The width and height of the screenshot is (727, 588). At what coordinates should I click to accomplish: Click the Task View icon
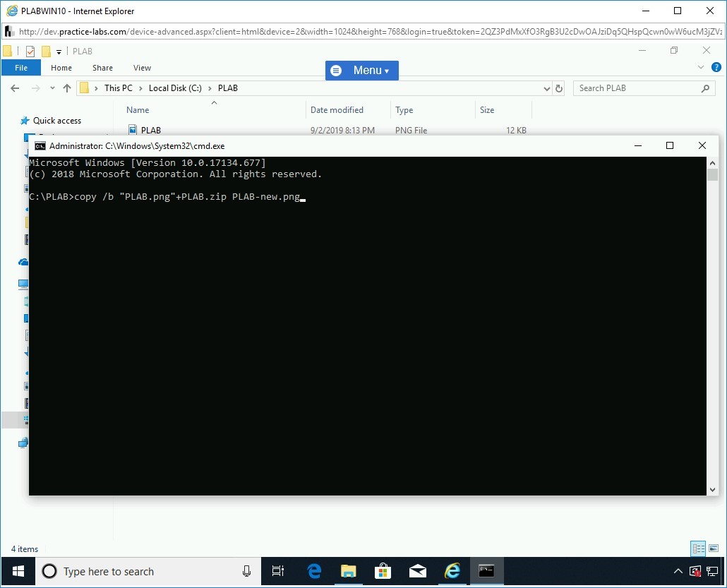(278, 571)
